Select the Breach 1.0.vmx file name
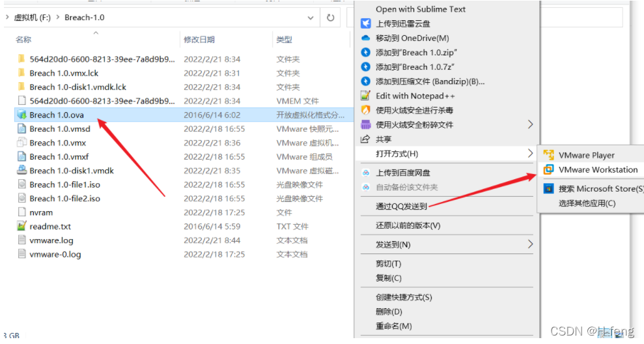Screen dimensions: 644x344 point(58,143)
